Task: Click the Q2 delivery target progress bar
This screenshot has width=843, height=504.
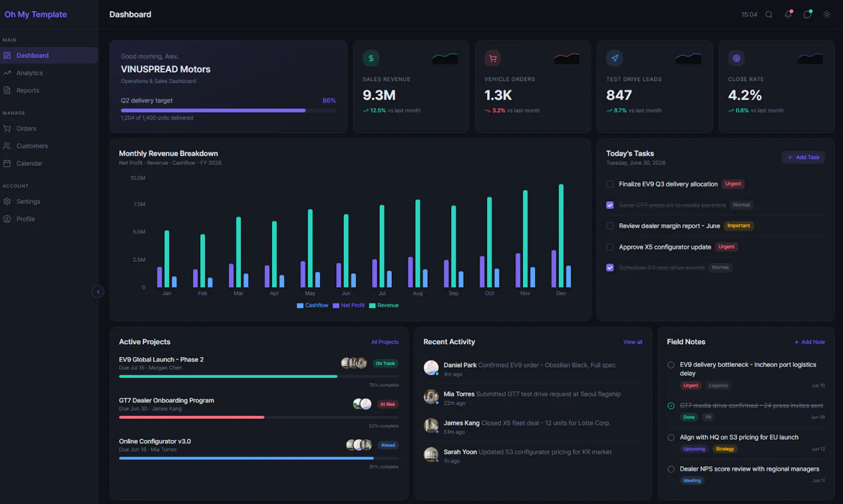Action: tap(228, 111)
